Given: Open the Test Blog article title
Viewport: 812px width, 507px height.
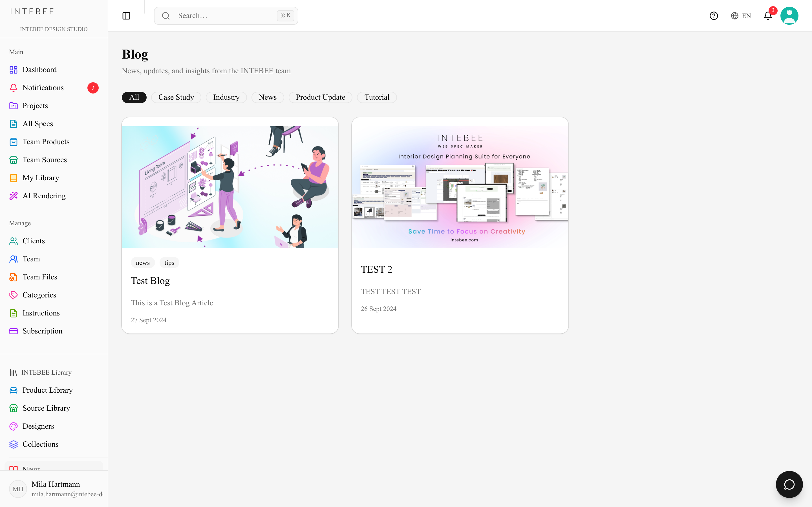Looking at the screenshot, I should tap(150, 281).
